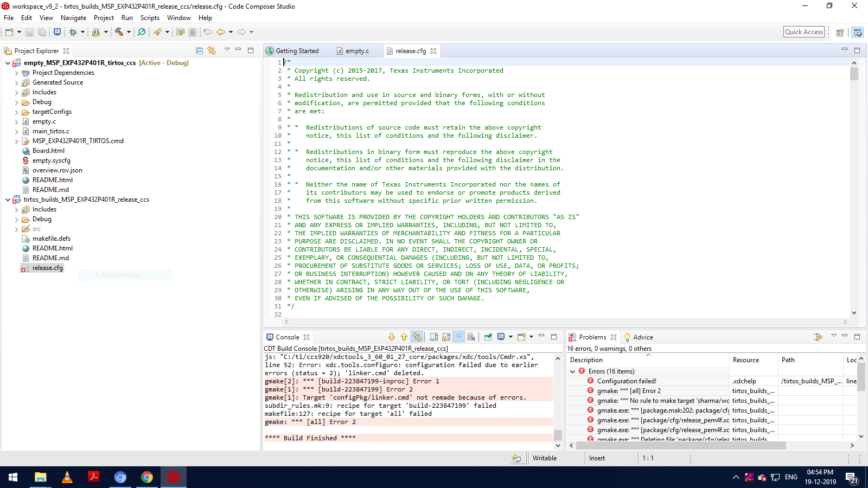
Task: Open the notification center icon
Action: pyautogui.click(x=851, y=478)
